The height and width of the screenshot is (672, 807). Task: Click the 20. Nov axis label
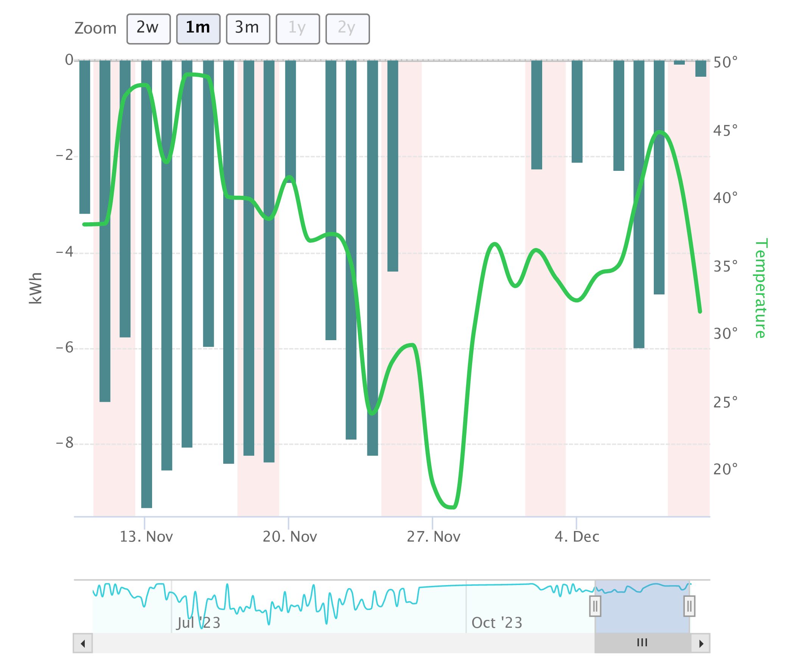[x=290, y=536]
